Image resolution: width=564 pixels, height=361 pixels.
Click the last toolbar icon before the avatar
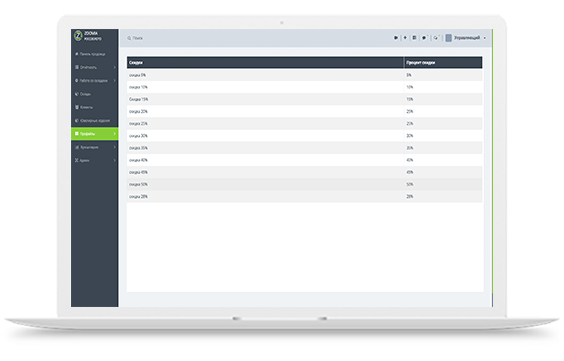click(x=436, y=38)
